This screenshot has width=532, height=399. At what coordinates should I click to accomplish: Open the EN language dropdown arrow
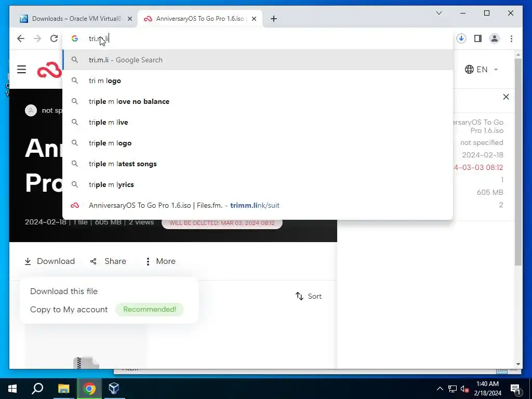[x=496, y=70]
